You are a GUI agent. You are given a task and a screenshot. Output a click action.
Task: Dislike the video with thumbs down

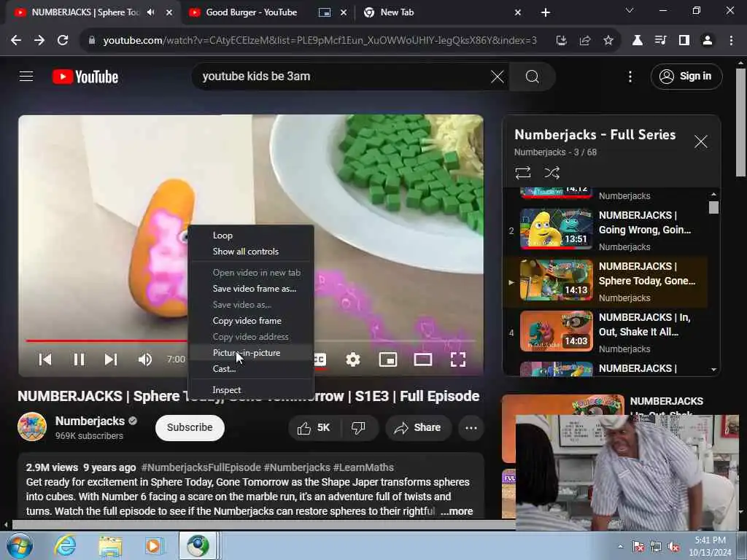pos(358,427)
